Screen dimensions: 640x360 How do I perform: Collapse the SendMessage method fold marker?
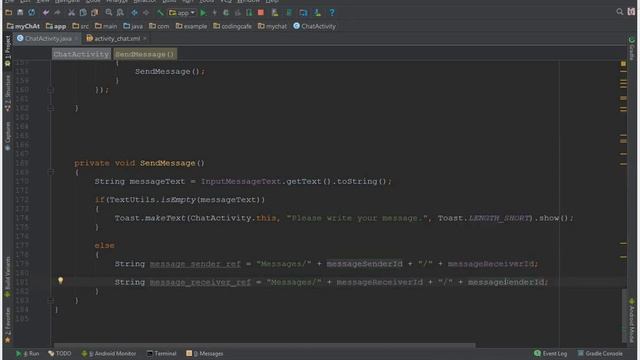pos(51,172)
